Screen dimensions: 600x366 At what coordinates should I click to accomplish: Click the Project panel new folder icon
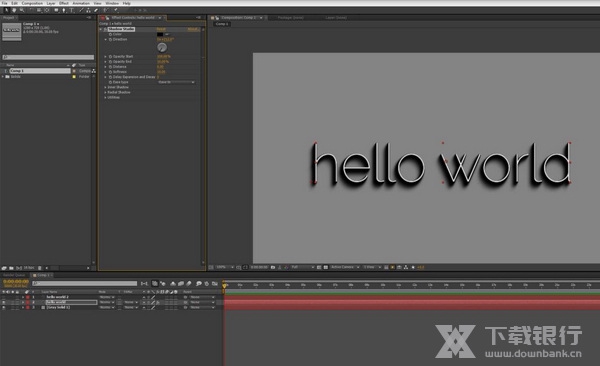point(11,268)
